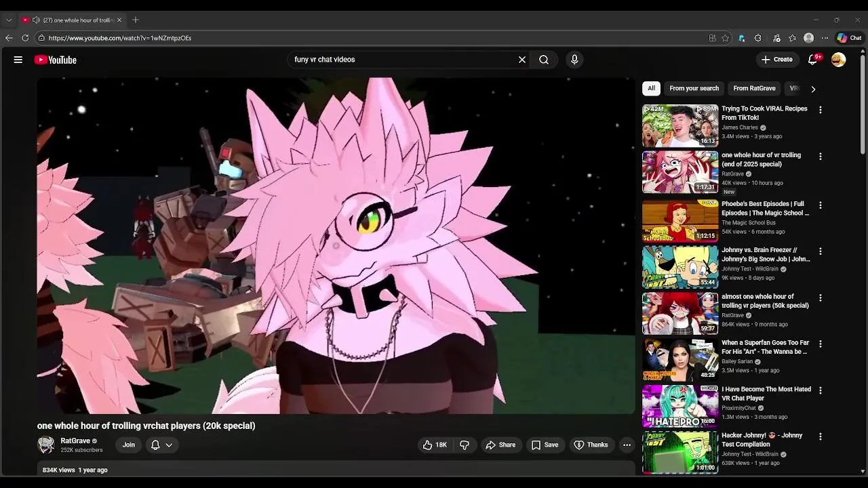Open the notifications bell in the header

[x=813, y=60]
